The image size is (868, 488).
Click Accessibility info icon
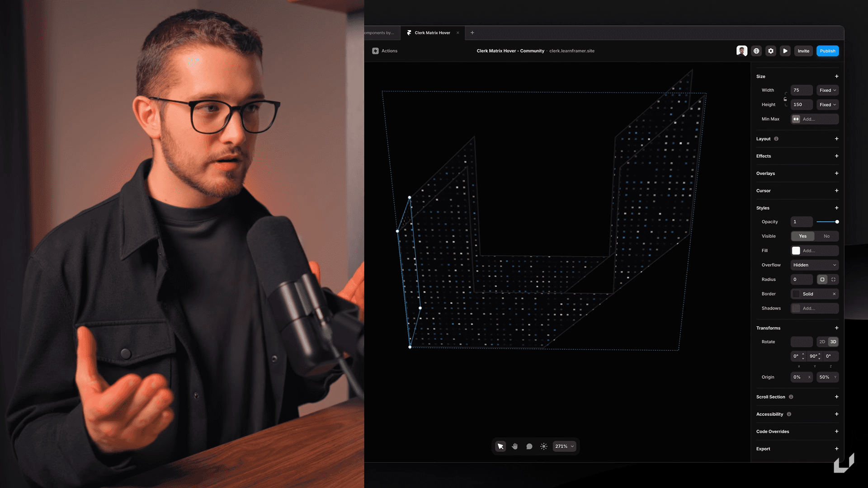tap(789, 414)
